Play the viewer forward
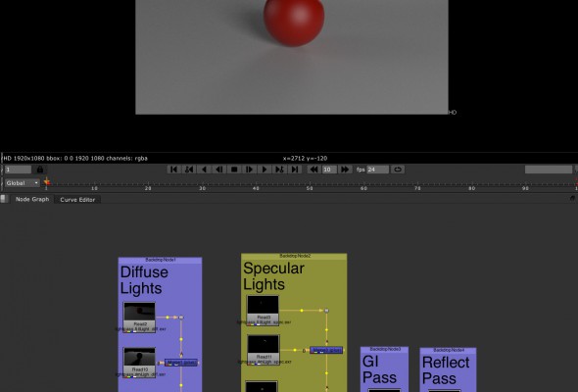The width and height of the screenshot is (578, 392). [x=265, y=170]
